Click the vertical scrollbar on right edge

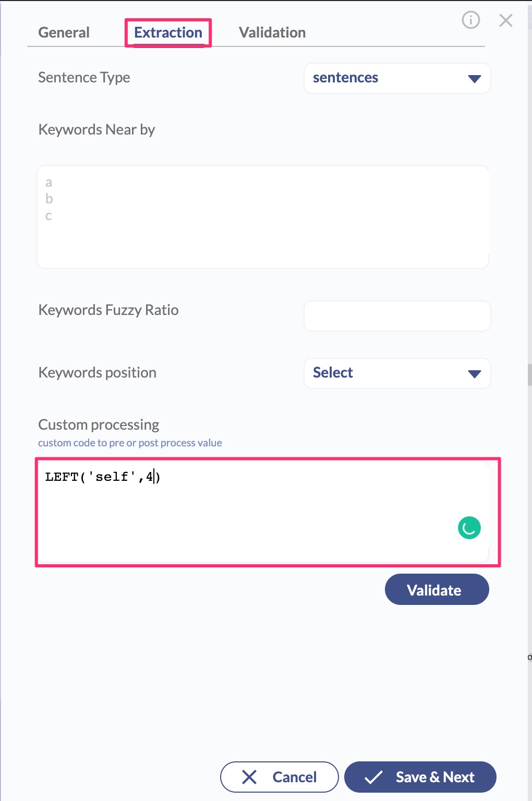click(529, 374)
